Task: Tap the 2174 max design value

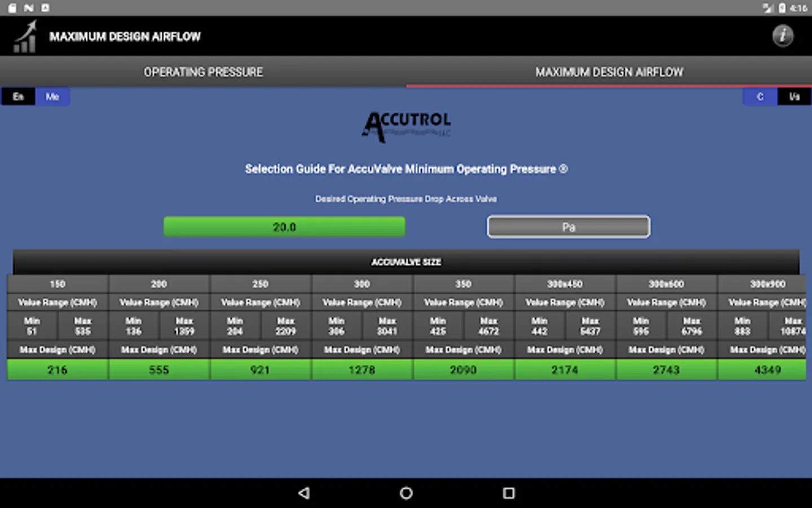Action: click(x=565, y=370)
